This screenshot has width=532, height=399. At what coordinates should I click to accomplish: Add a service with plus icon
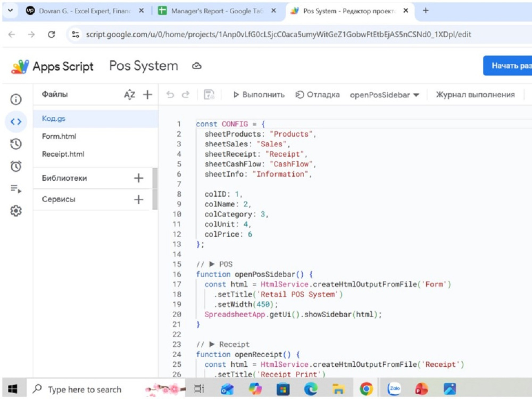(x=138, y=199)
